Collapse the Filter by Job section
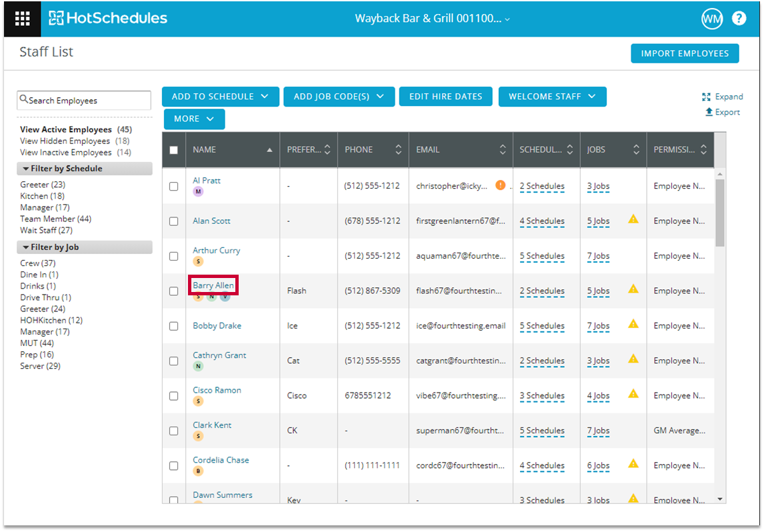Screen dimensions: 764x532 click(x=84, y=247)
